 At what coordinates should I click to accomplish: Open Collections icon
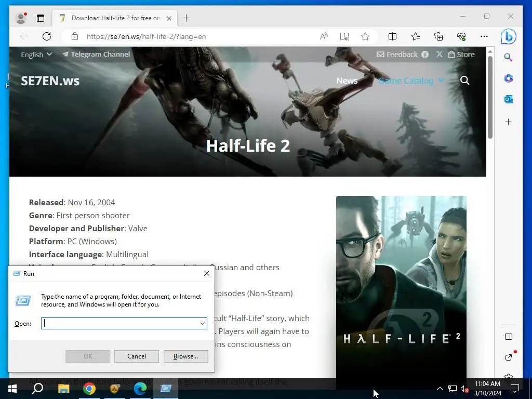click(438, 36)
